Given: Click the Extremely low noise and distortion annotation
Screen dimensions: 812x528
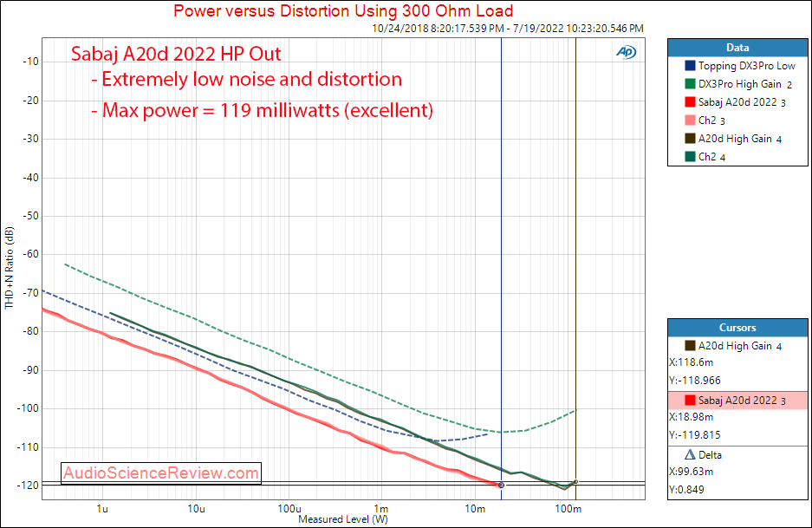Looking at the screenshot, I should [x=246, y=79].
